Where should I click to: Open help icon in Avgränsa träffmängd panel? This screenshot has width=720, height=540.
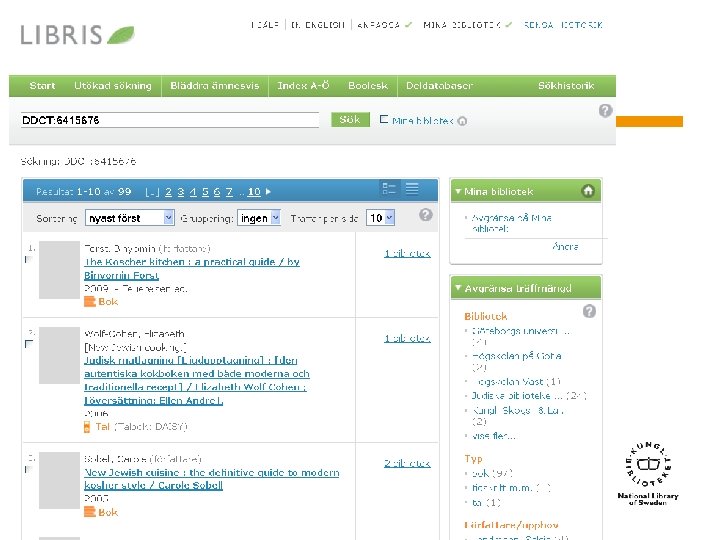click(589, 311)
